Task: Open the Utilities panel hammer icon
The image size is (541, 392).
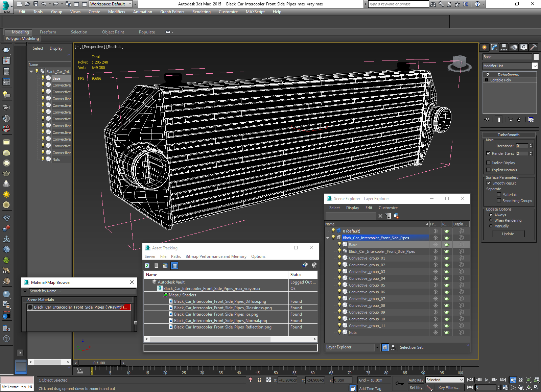Action: coord(534,47)
